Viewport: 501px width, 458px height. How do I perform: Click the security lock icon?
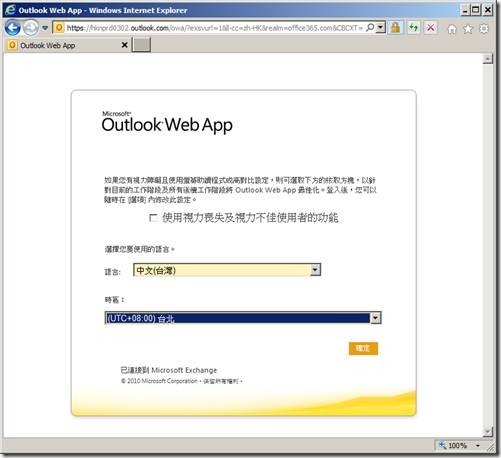coord(395,28)
